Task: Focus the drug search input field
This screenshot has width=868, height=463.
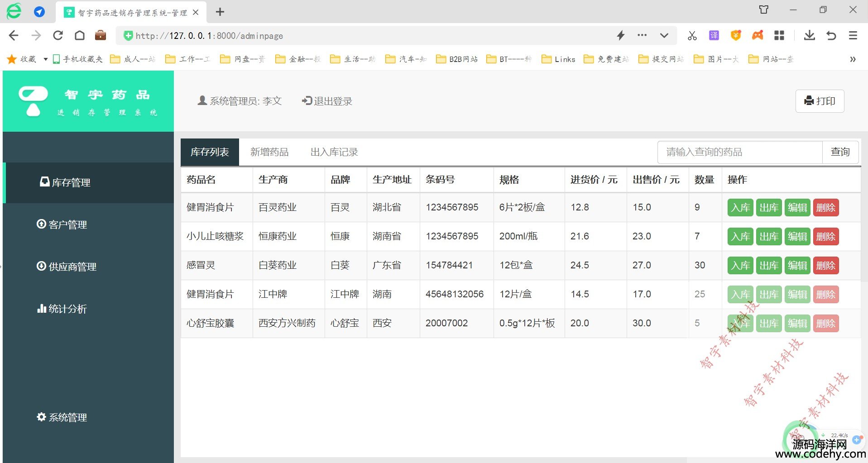Action: pos(739,152)
